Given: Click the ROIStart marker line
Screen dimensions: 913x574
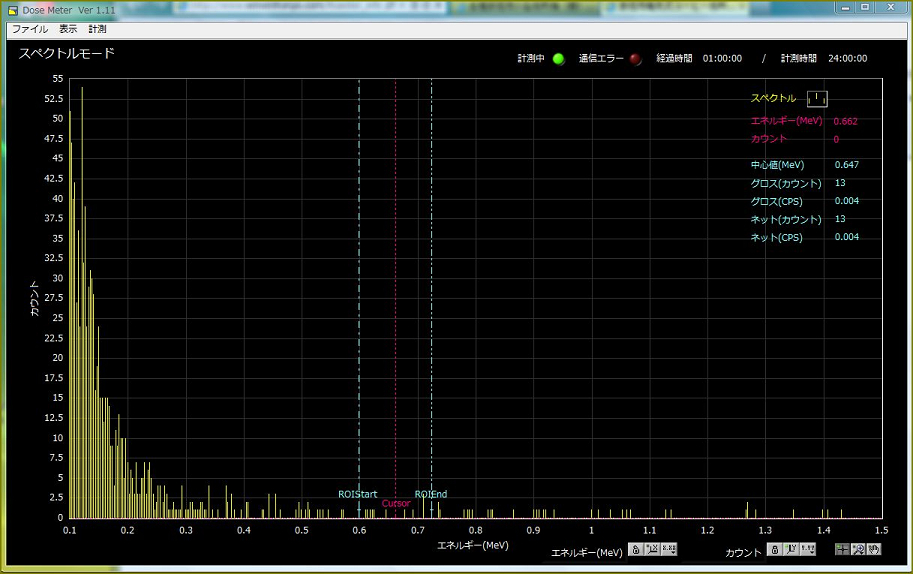Looking at the screenshot, I should click(359, 300).
